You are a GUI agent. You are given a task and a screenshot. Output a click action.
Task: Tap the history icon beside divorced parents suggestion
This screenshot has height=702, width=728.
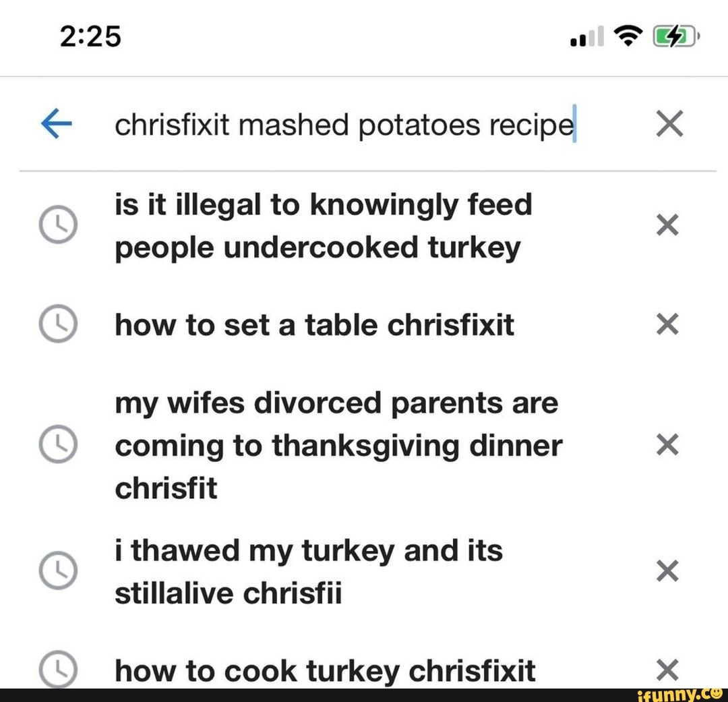pyautogui.click(x=59, y=445)
